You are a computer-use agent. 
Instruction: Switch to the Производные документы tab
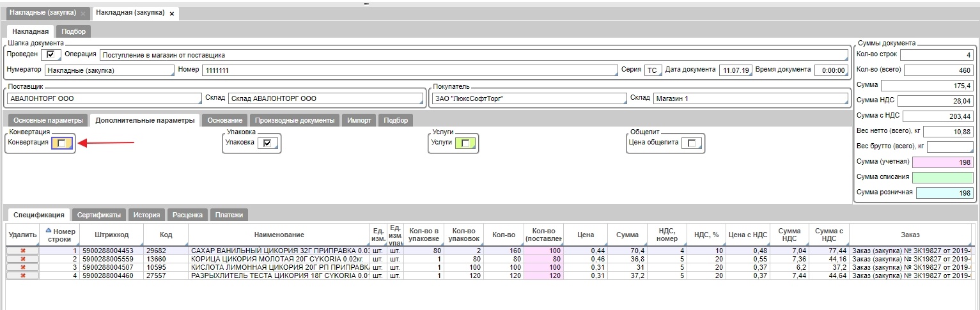point(295,120)
